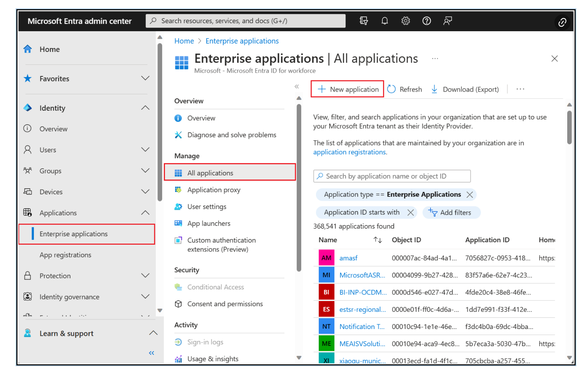Collapse the Learn & support section
The height and width of the screenshot is (375, 588).
pos(153,333)
